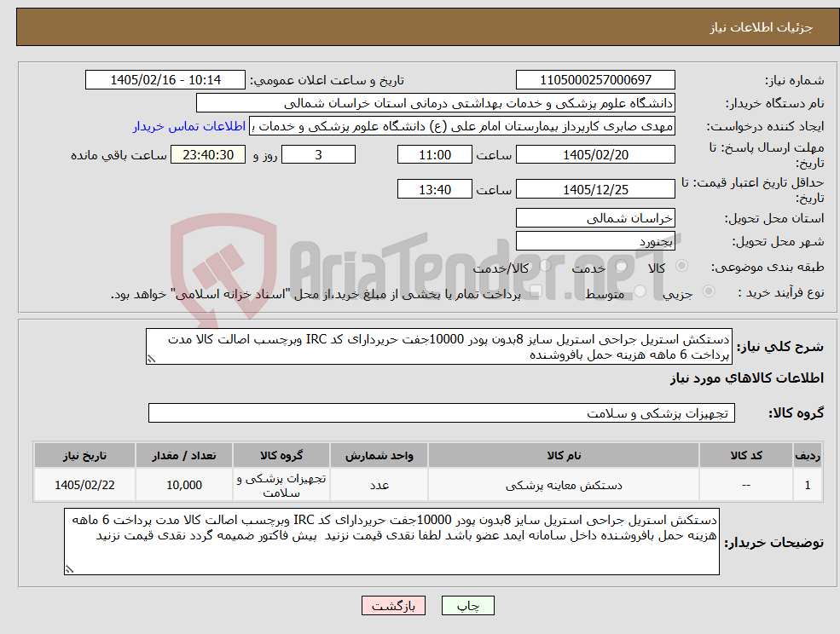Click the اطلاعات کالاهای مورد نیاز heading
840x634 pixels.
(747, 378)
